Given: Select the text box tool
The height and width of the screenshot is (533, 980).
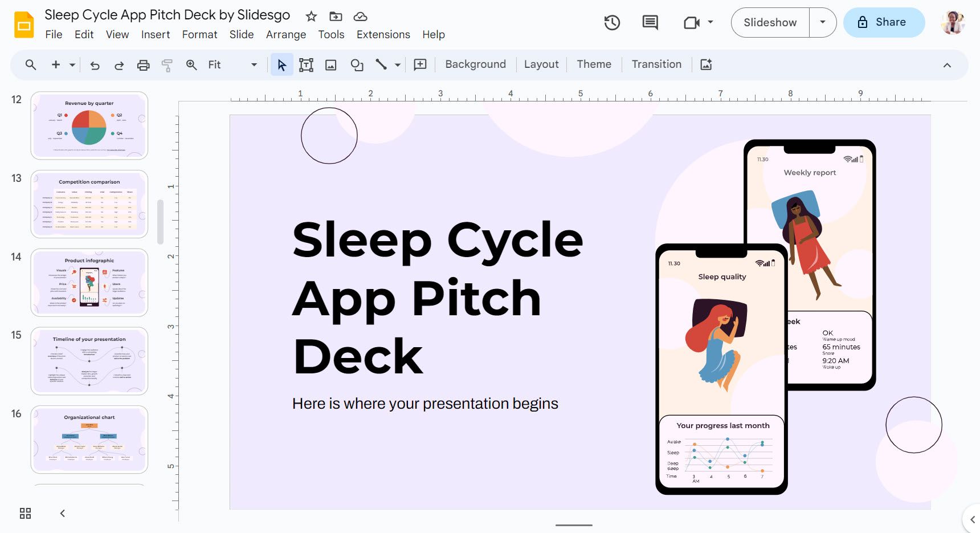Looking at the screenshot, I should (x=306, y=65).
